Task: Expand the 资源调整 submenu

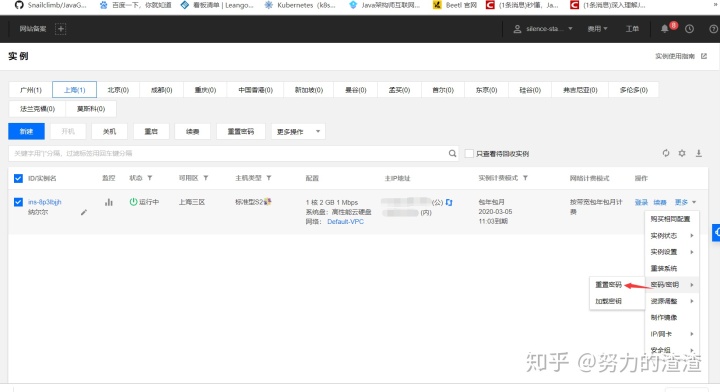Action: pyautogui.click(x=672, y=301)
